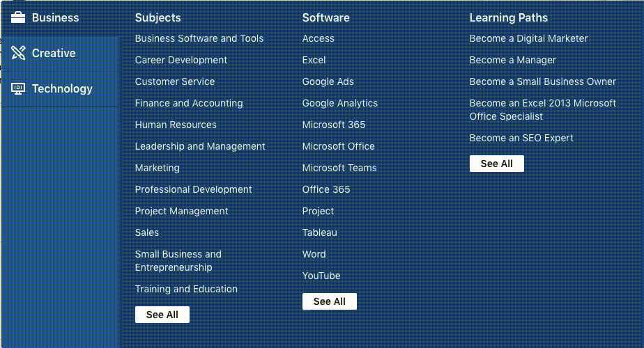Screen dimensions: 644x348
Task: Choose the Office 365 link
Action: tap(326, 189)
